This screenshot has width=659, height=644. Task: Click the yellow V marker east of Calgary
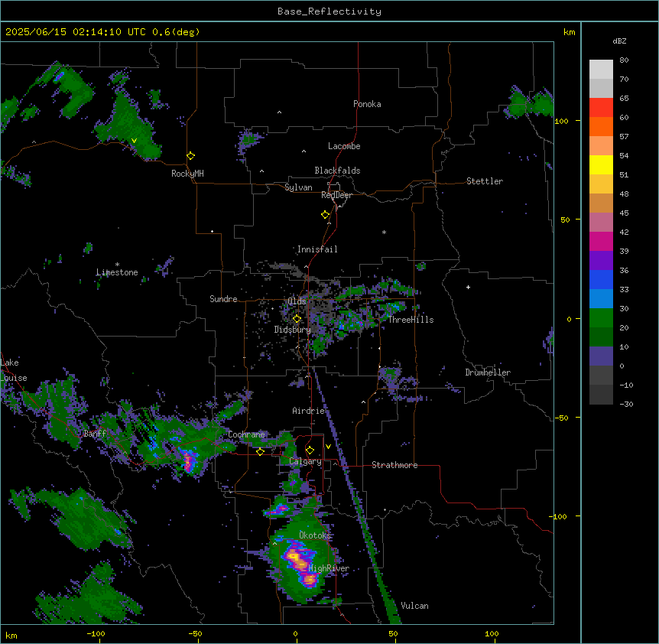point(328,447)
